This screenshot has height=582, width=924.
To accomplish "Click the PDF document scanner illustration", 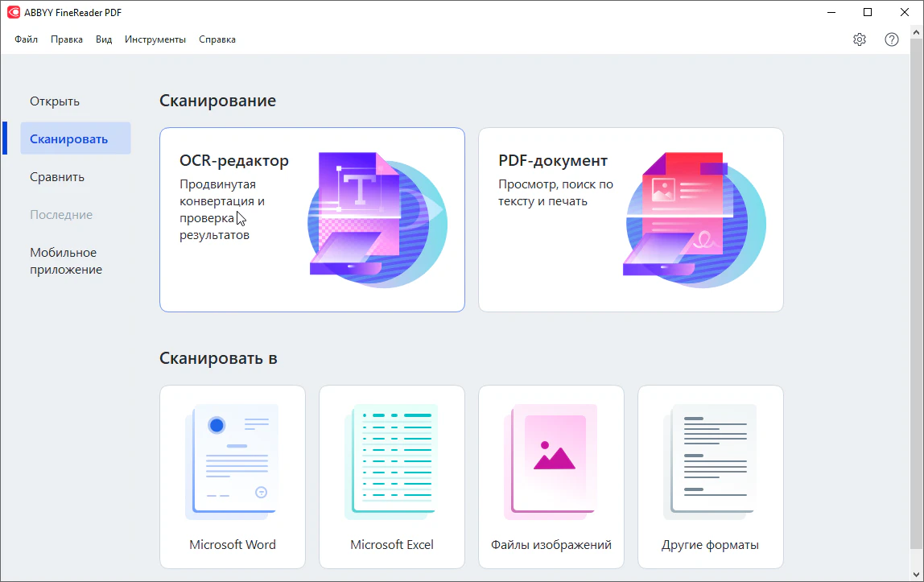I will [694, 220].
